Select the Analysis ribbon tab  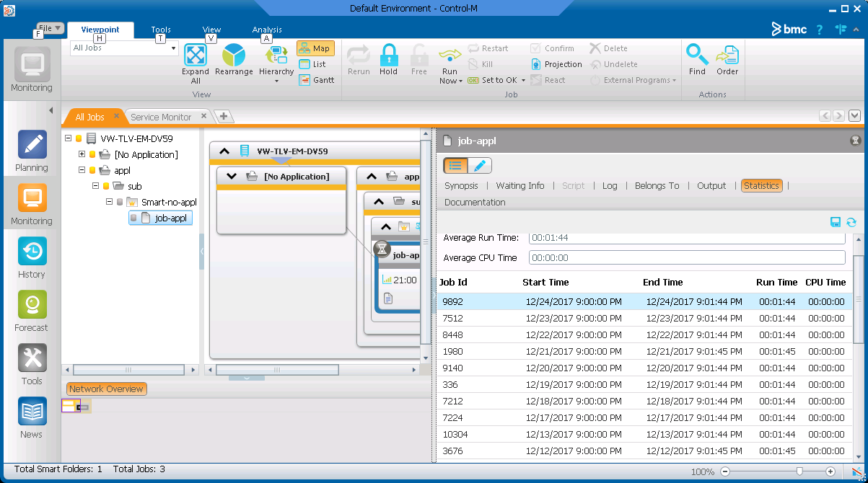pos(267,30)
